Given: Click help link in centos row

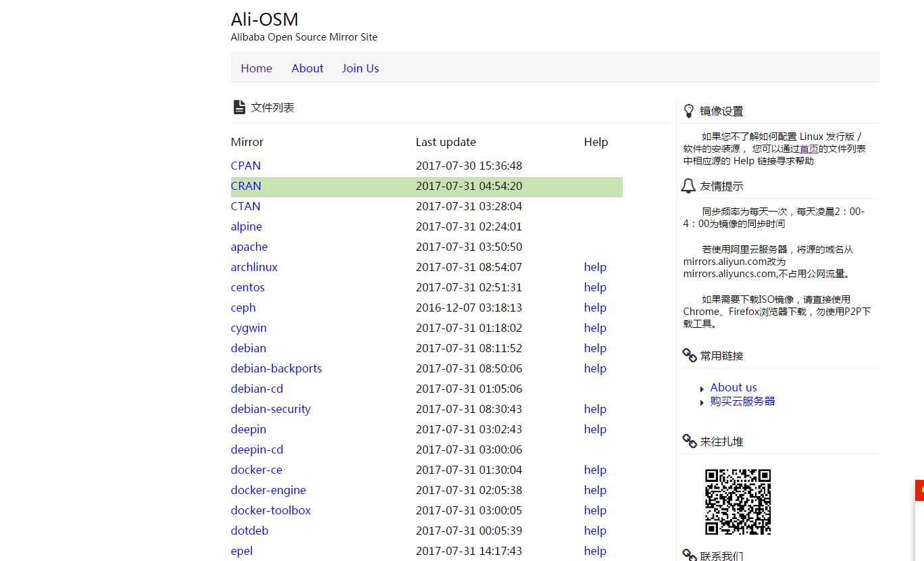Looking at the screenshot, I should [595, 287].
